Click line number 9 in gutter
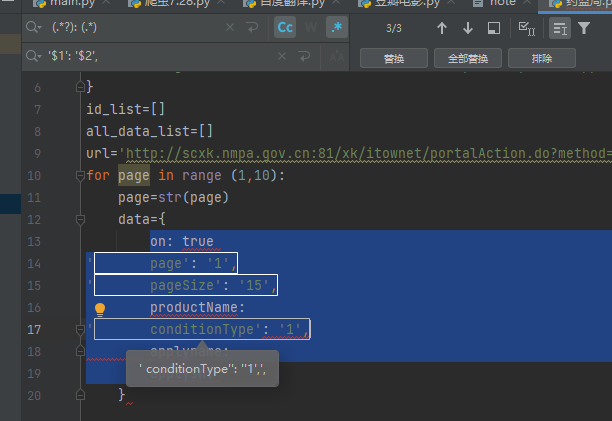The image size is (612, 421). click(37, 153)
